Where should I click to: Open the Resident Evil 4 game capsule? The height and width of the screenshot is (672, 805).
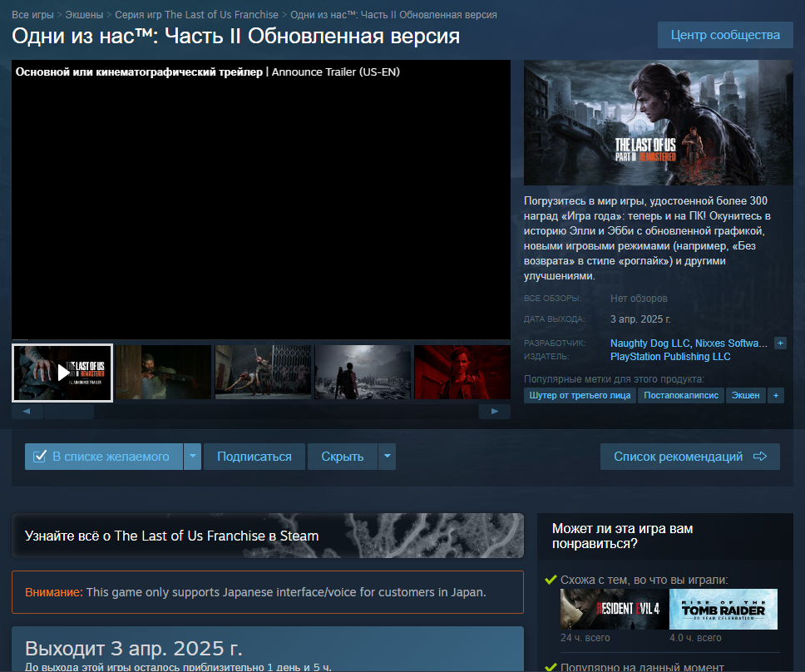point(615,609)
